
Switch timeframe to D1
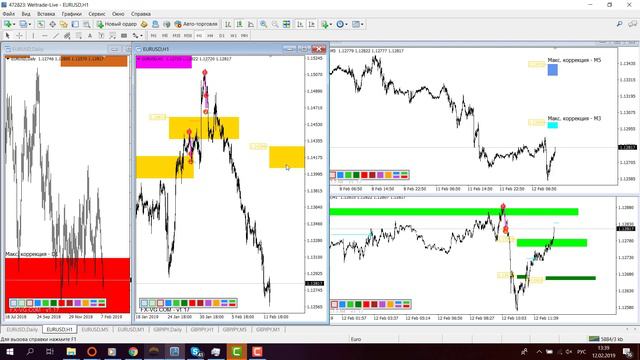[222, 36]
